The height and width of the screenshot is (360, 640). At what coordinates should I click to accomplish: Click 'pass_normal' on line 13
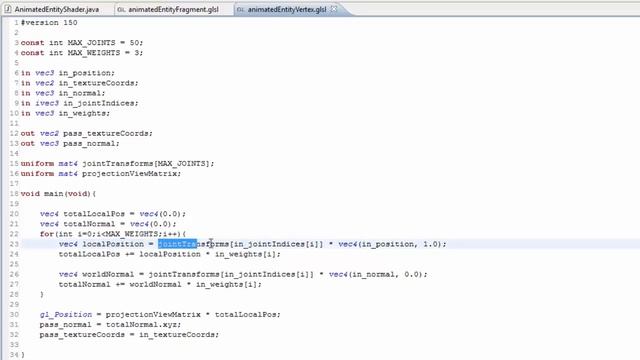pos(89,143)
